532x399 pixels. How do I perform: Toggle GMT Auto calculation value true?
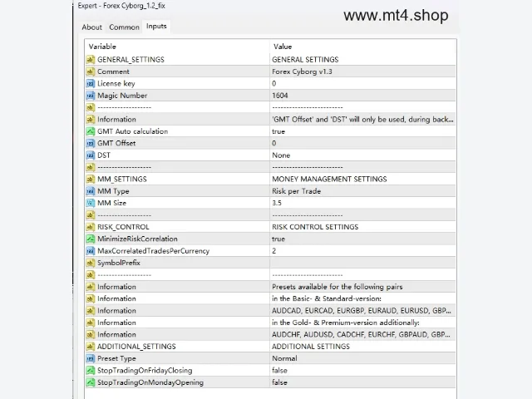pos(362,131)
